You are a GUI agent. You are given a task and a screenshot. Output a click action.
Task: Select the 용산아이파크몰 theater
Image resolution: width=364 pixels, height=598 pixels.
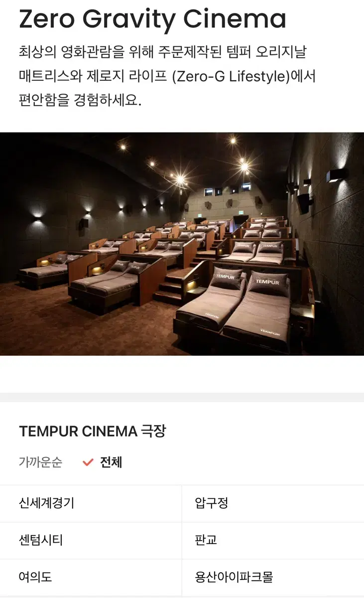click(x=273, y=577)
